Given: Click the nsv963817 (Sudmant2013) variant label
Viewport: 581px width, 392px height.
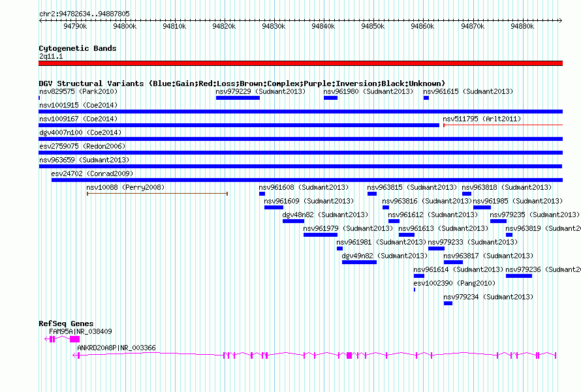Looking at the screenshot, I should tap(488, 256).
